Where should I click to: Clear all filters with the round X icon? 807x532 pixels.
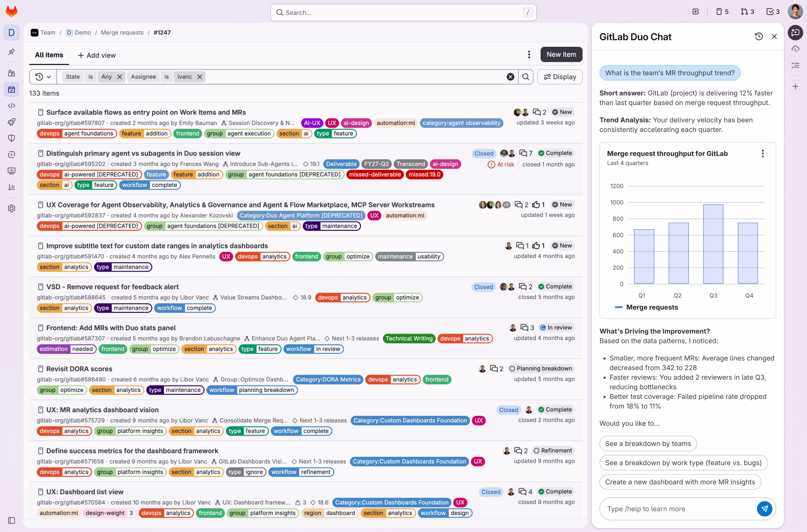point(510,77)
